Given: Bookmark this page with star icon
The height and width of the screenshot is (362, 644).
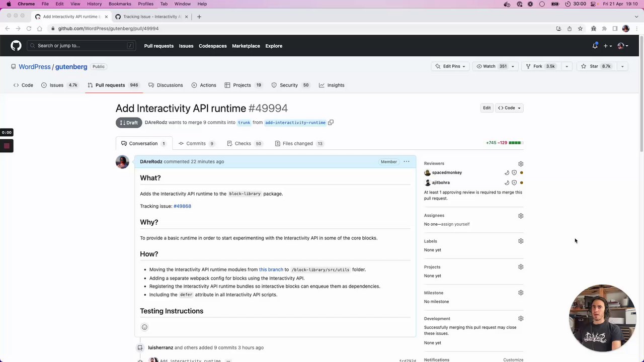Looking at the screenshot, I should (580, 29).
